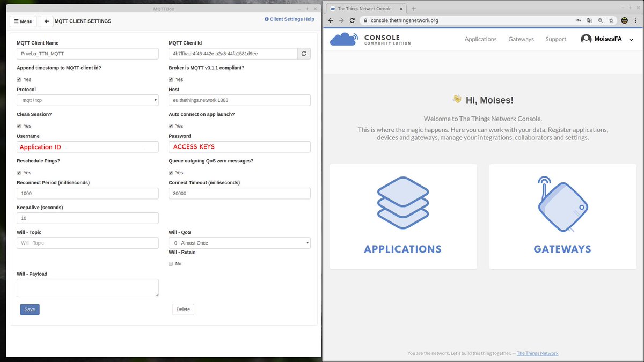Click the Password input field

[x=239, y=147]
